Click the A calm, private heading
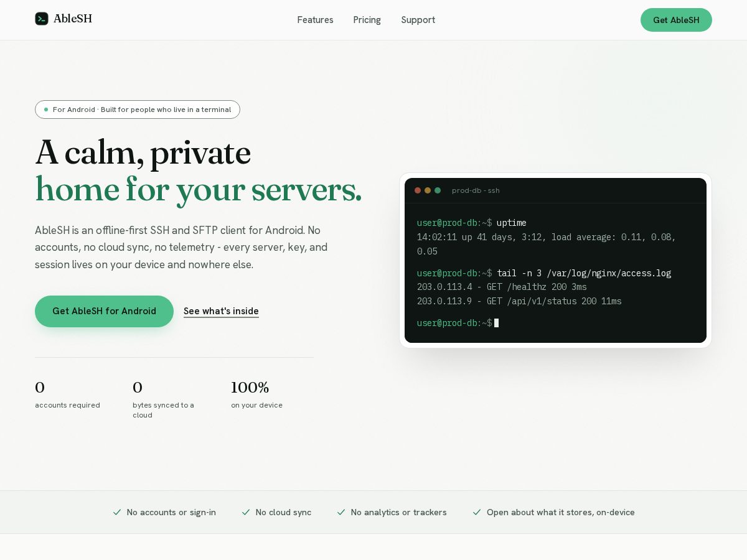The image size is (747, 560). coord(143,153)
